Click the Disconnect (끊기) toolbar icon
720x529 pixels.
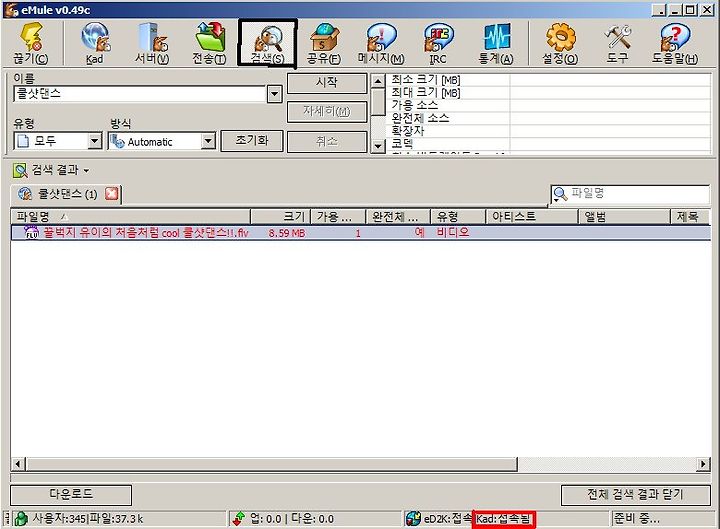pyautogui.click(x=31, y=43)
